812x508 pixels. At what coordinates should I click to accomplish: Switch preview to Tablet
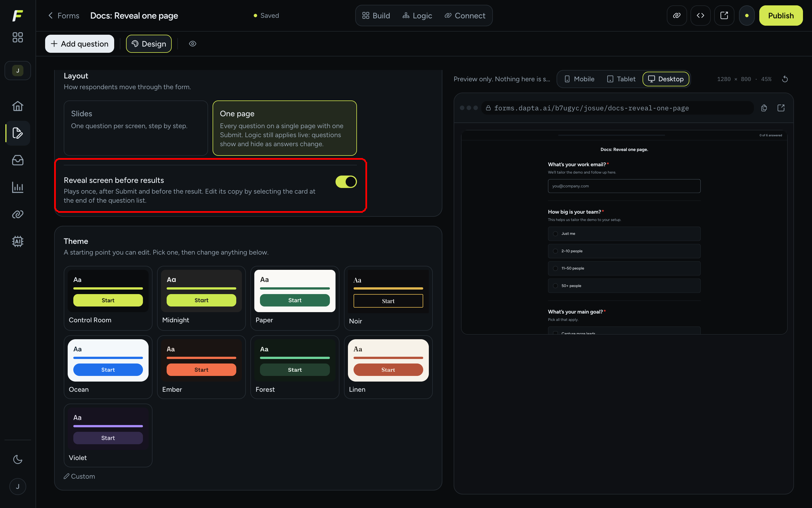coord(621,79)
